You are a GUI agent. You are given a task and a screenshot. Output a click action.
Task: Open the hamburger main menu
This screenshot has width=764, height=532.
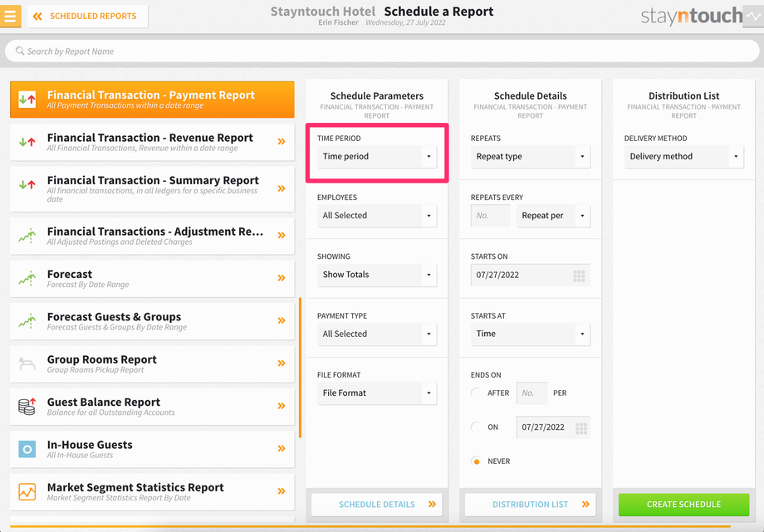pyautogui.click(x=10, y=16)
